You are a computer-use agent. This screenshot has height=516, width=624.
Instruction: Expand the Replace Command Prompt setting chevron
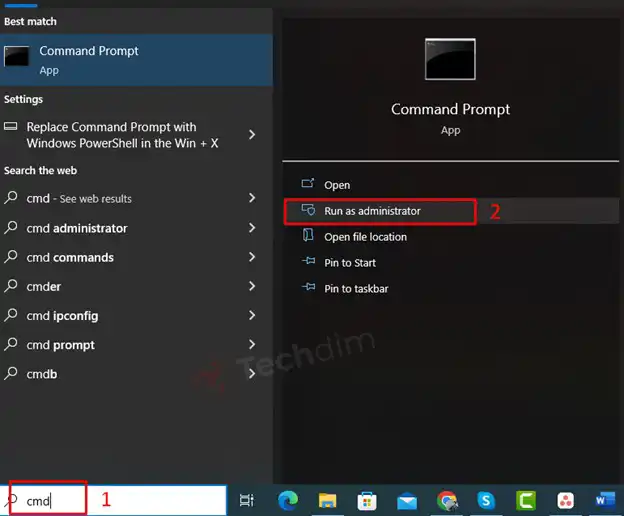(252, 135)
